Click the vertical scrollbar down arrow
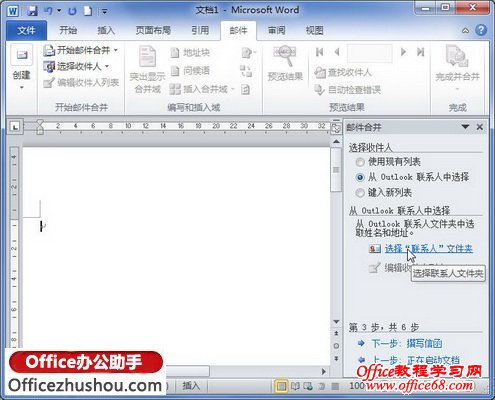Image resolution: width=495 pixels, height=400 pixels. click(336, 322)
